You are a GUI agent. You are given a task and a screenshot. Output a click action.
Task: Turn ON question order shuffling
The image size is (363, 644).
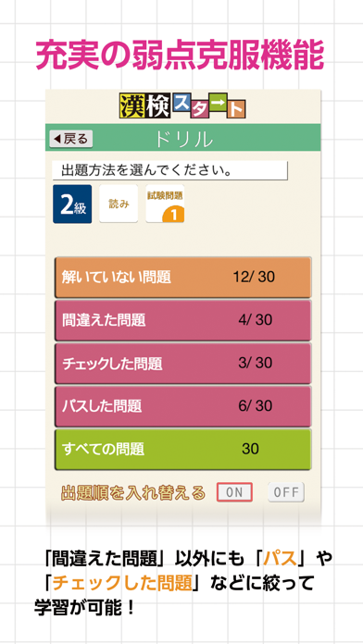pos(234,492)
